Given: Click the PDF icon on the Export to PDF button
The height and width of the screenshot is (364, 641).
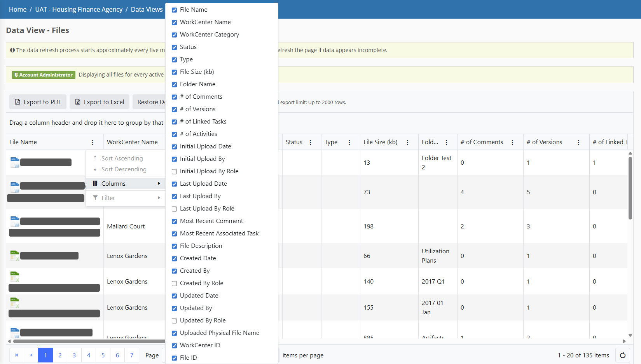Looking at the screenshot, I should (x=17, y=102).
